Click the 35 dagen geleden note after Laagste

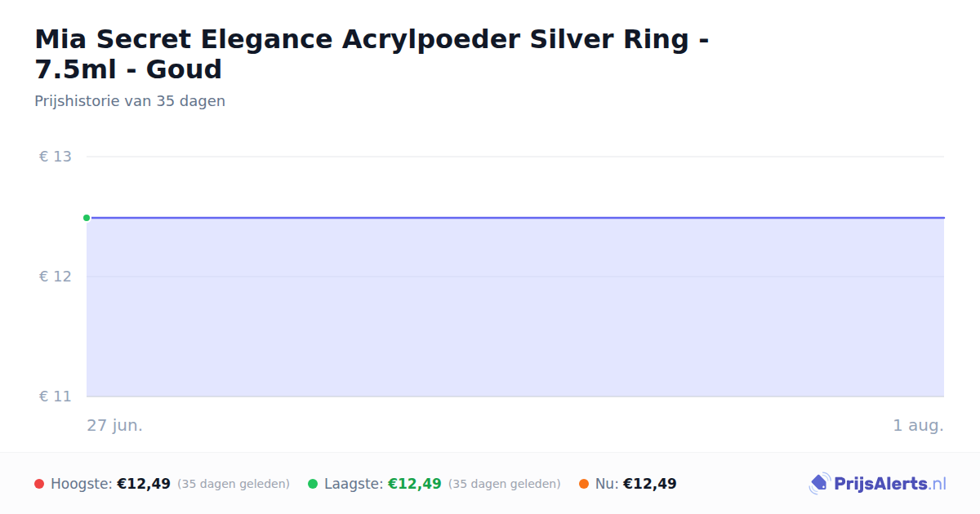pyautogui.click(x=505, y=484)
